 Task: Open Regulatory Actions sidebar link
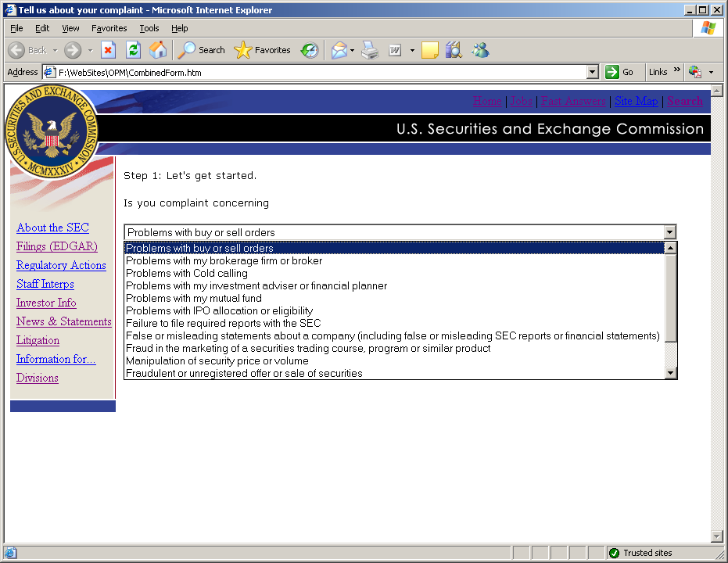point(61,265)
